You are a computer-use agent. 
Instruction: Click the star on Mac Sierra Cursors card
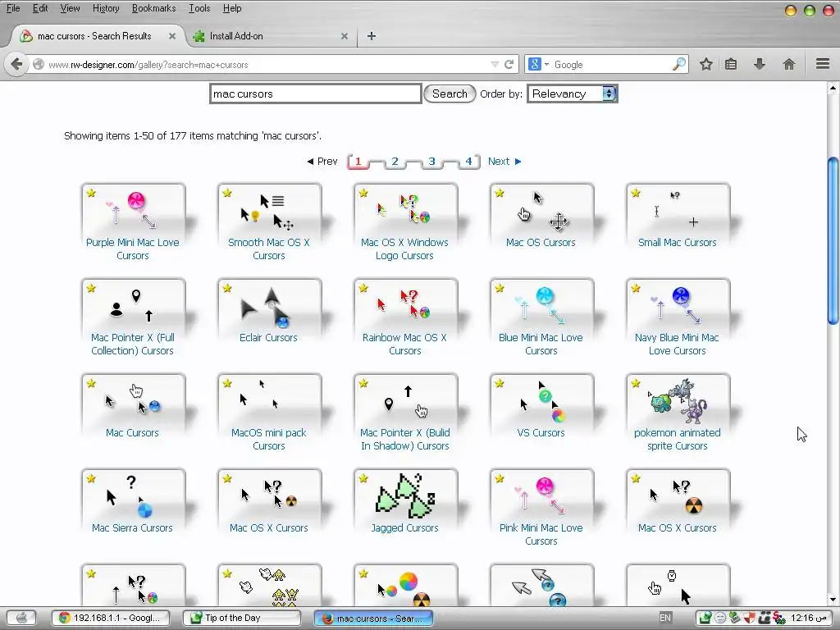tap(91, 478)
